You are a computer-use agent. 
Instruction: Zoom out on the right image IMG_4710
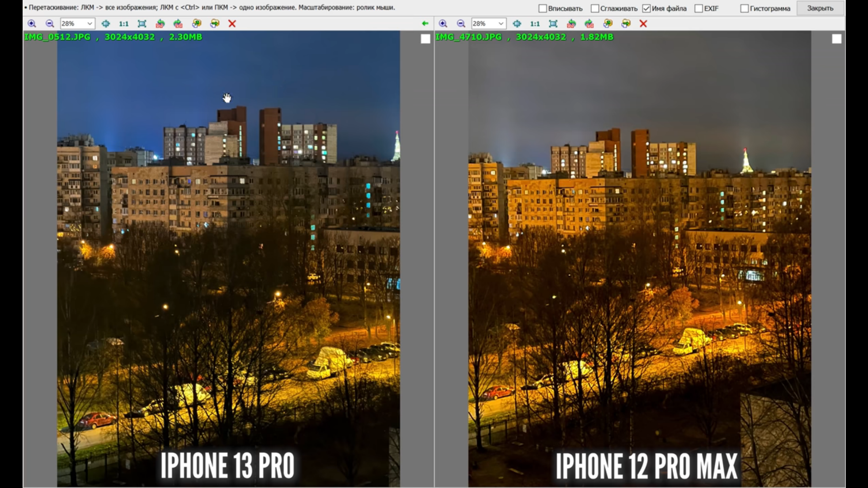[461, 23]
